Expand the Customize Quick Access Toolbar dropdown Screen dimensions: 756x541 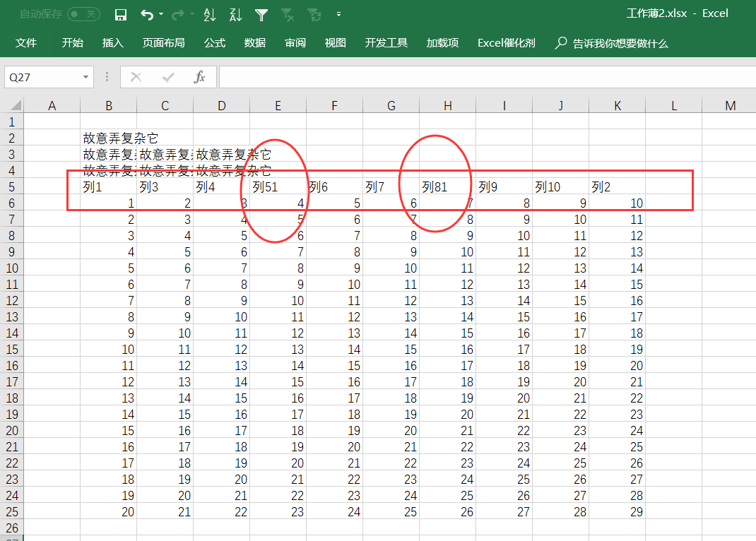[338, 14]
